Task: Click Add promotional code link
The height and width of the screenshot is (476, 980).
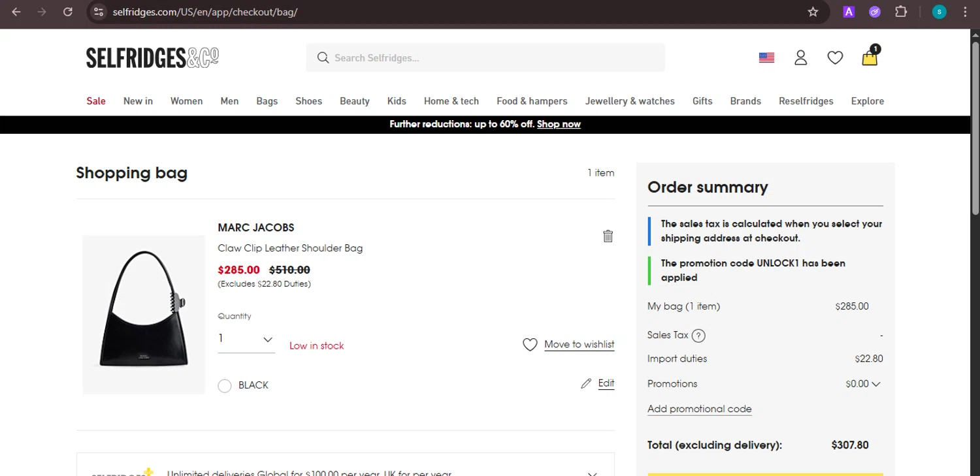Action: pos(700,409)
